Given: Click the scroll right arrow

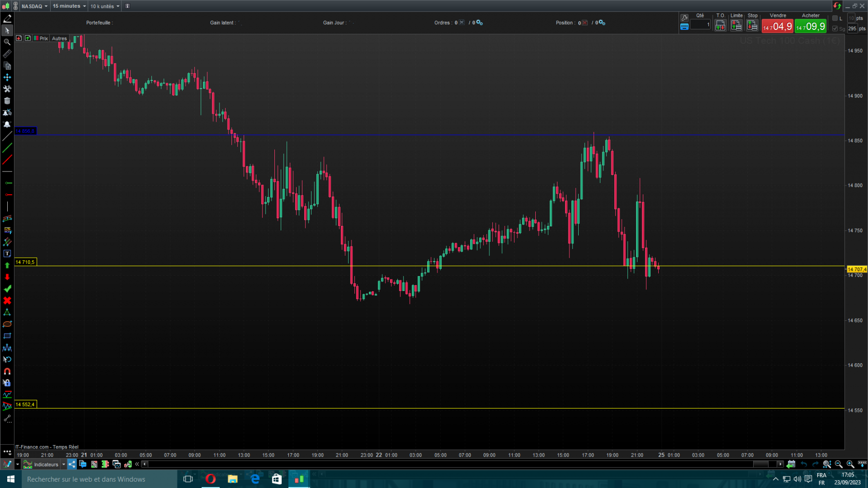Looking at the screenshot, I should click(x=780, y=464).
